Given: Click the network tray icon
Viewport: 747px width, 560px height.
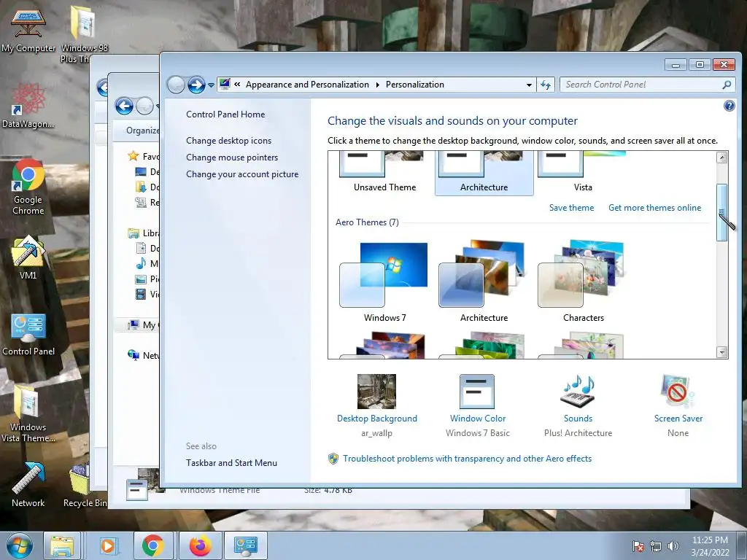Looking at the screenshot, I should tap(656, 546).
